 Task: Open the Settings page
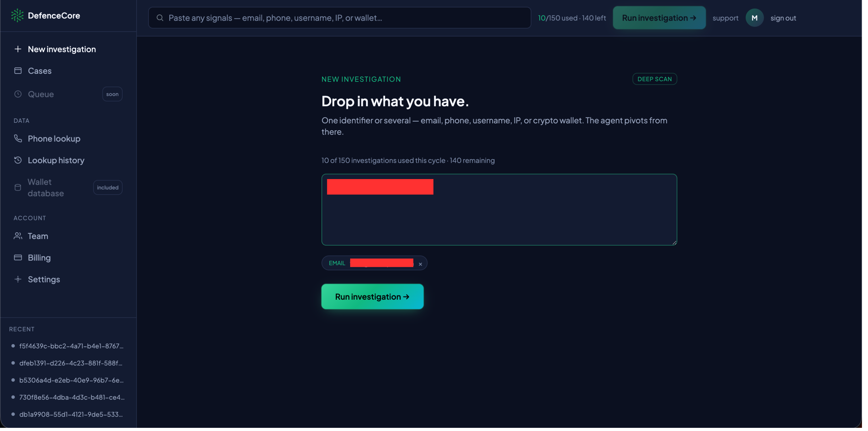(69, 281)
